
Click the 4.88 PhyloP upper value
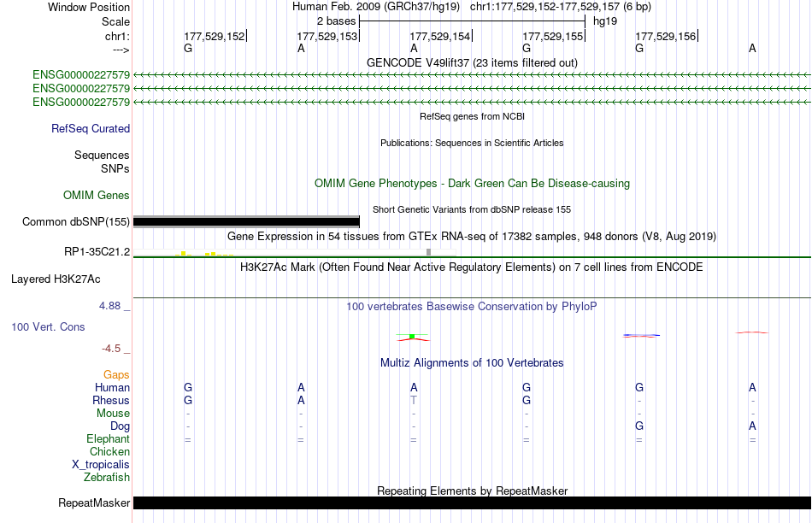tap(109, 306)
